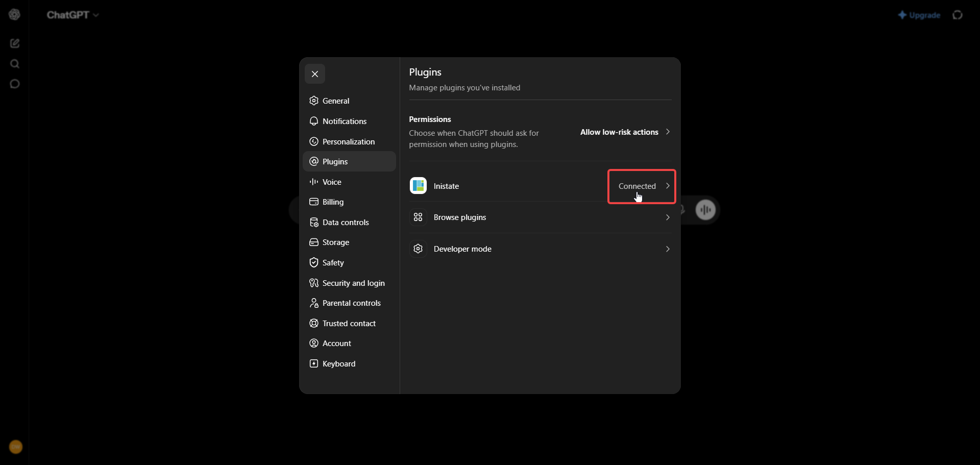Click the ChatGPT logo icon

click(14, 15)
